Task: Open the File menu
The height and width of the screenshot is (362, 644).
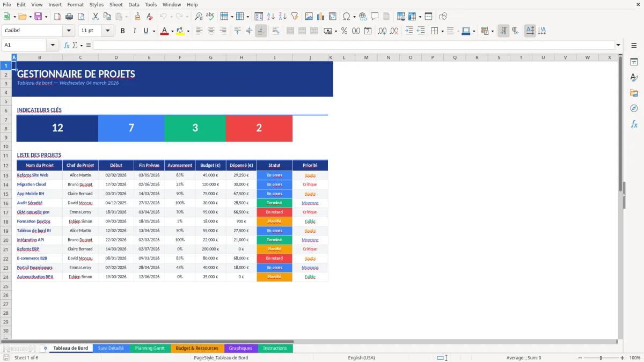Action: [x=7, y=4]
